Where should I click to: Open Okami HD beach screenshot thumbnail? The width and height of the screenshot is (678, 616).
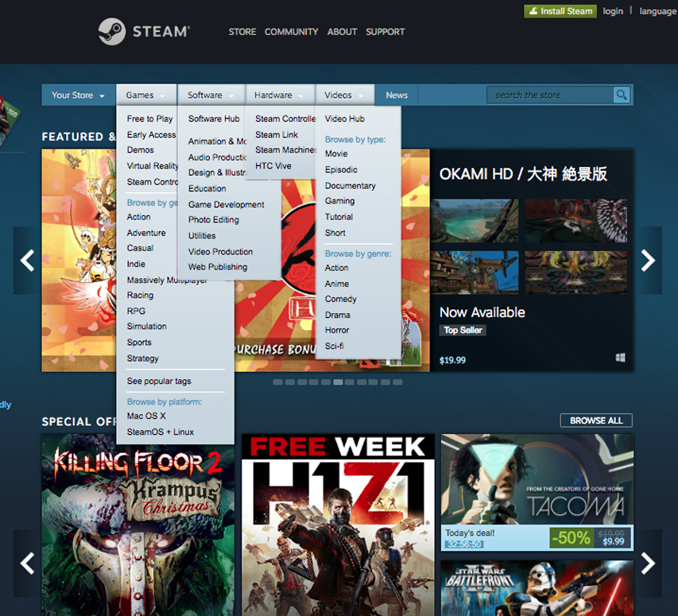pos(475,220)
